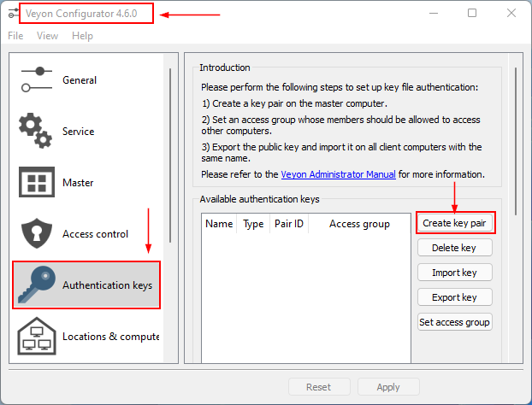
Task: Click the Veyon Configurator title bar app icon
Action: click(13, 14)
